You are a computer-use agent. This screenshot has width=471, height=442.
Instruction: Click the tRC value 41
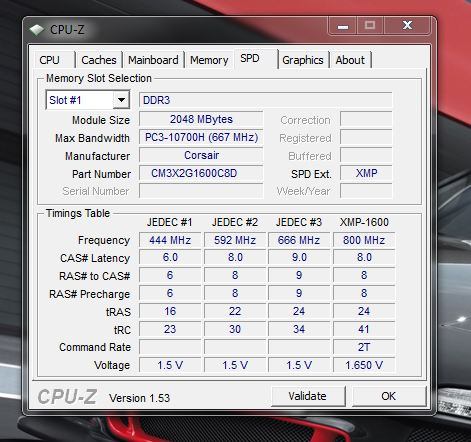364,329
